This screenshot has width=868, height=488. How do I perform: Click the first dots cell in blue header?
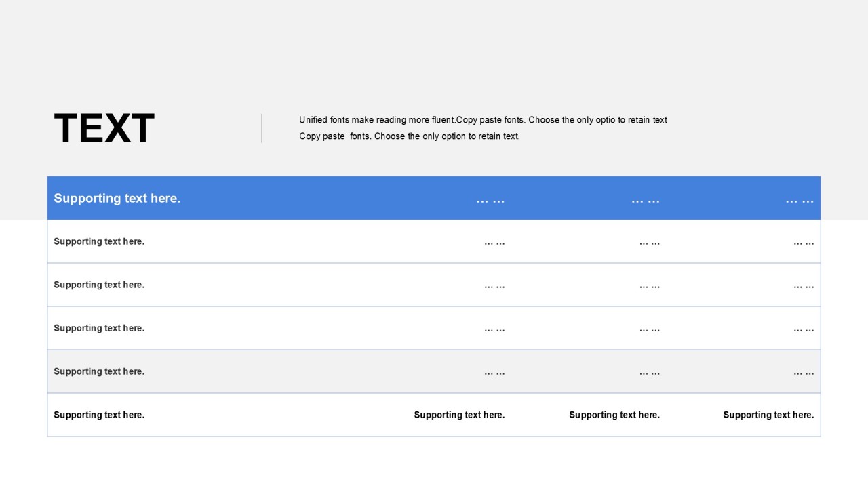490,199
